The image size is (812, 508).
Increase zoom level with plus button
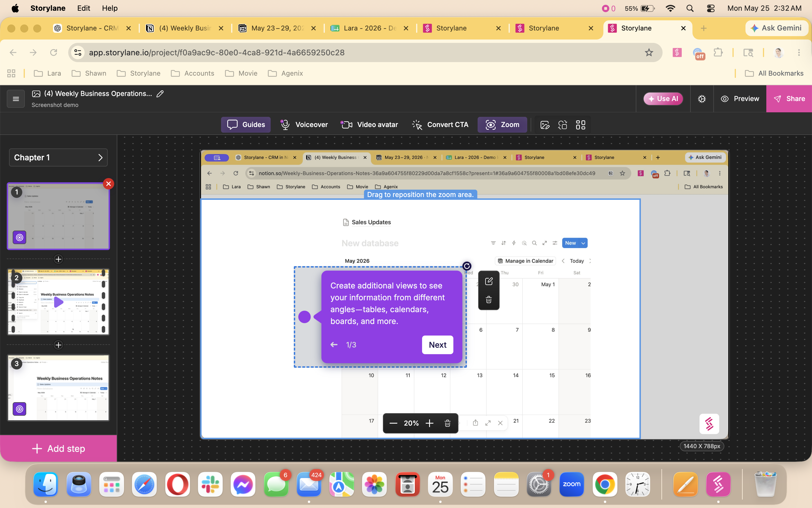(429, 423)
